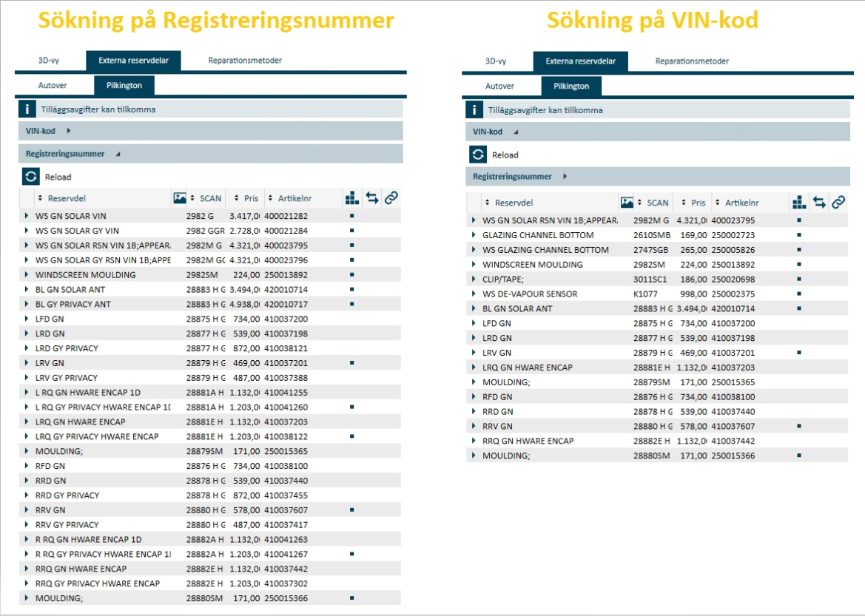Click the Reload label in right panel
865x616 pixels.
(505, 155)
